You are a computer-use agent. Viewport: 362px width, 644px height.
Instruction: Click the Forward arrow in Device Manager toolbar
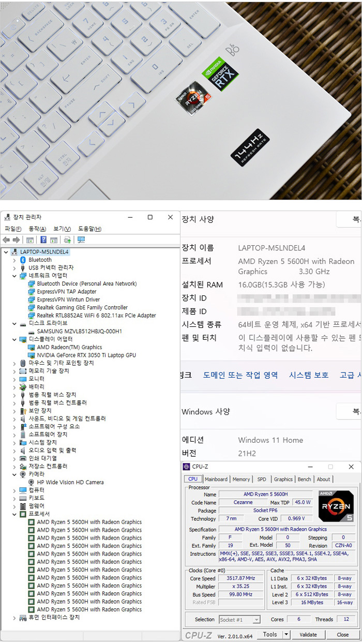pyautogui.click(x=16, y=240)
